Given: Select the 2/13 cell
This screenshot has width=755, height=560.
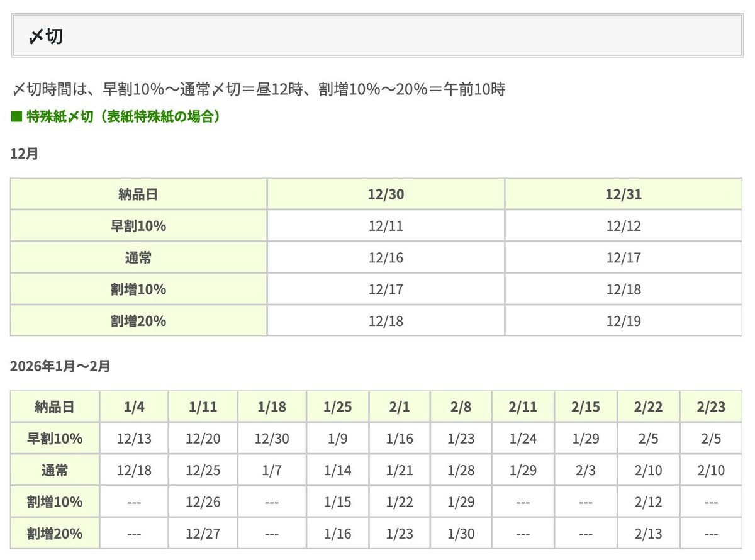Looking at the screenshot, I should pos(648,534).
